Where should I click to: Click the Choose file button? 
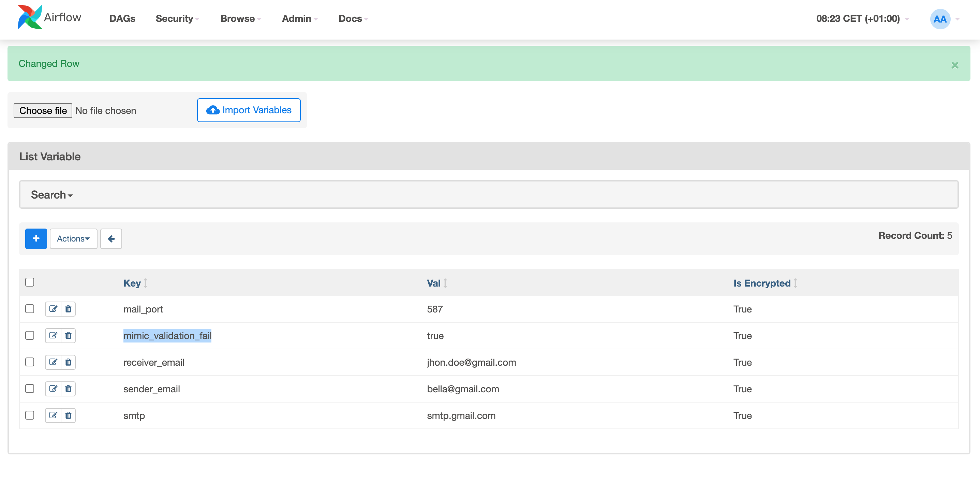(x=43, y=110)
